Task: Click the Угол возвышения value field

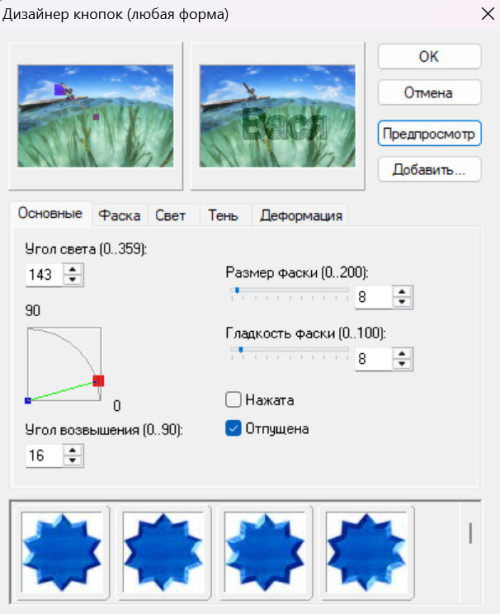Action: (x=44, y=455)
